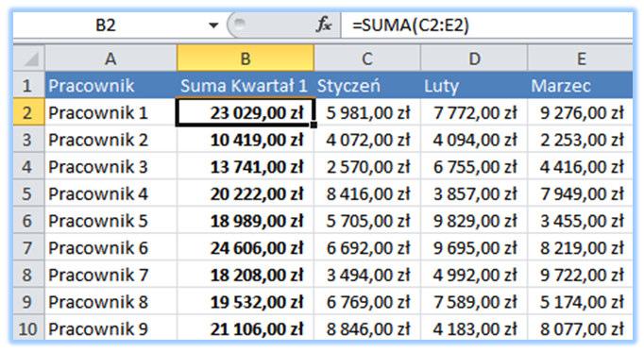Click cell 'Pracownik 8'
Viewport: 644px width, 352px height.
point(110,302)
